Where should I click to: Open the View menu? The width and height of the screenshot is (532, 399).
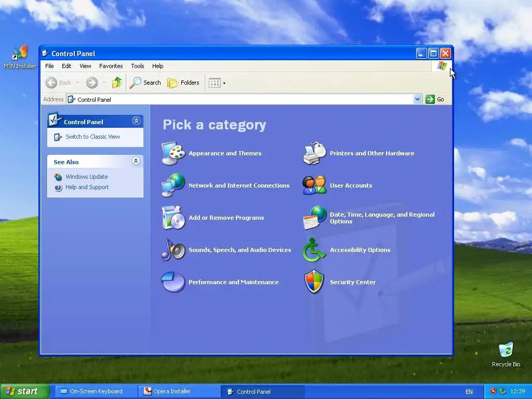point(85,66)
